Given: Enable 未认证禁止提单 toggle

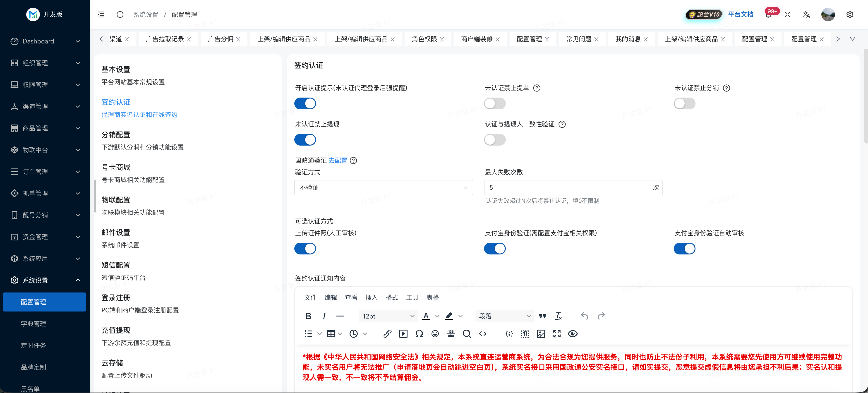Looking at the screenshot, I should [x=494, y=103].
